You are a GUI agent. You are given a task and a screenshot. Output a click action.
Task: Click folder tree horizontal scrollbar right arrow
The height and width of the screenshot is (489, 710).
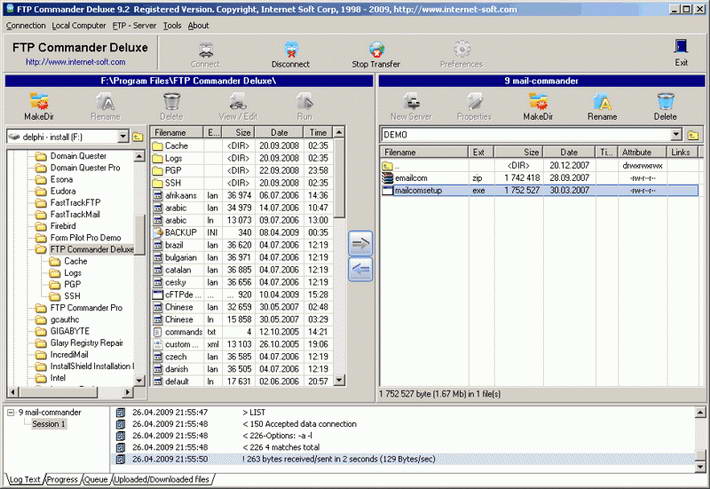[x=128, y=392]
